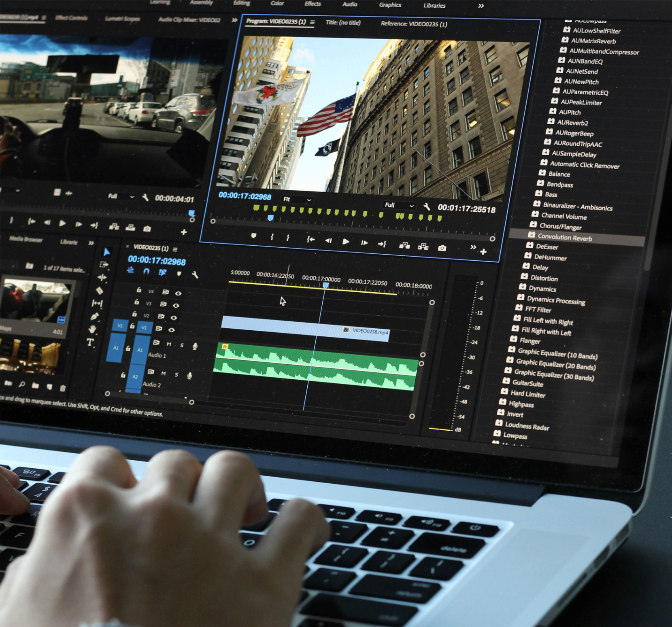The image size is (672, 627).
Task: Click the Program monitor blue playhead
Action: tap(270, 218)
